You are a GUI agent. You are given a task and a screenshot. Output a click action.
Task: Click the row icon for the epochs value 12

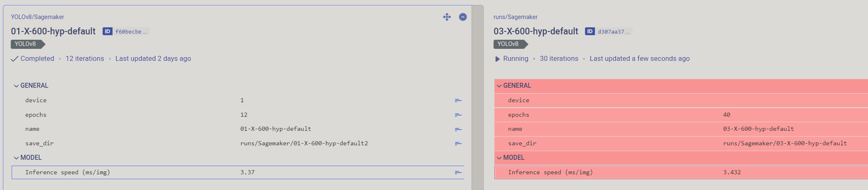458,115
